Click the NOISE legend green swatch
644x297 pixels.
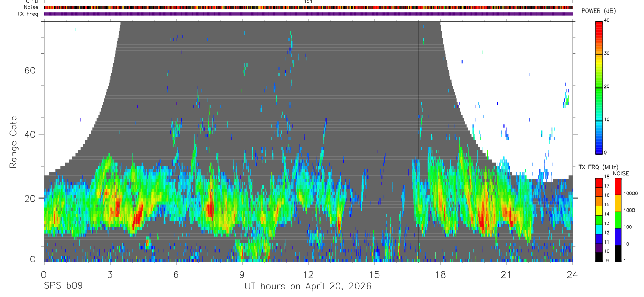(x=617, y=220)
